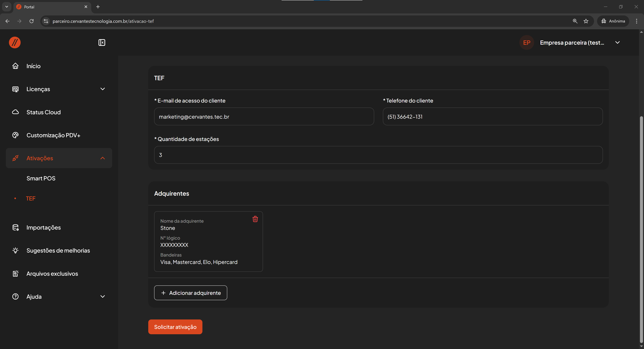Bookmark this page with the star icon
644x349 pixels.
coord(586,21)
